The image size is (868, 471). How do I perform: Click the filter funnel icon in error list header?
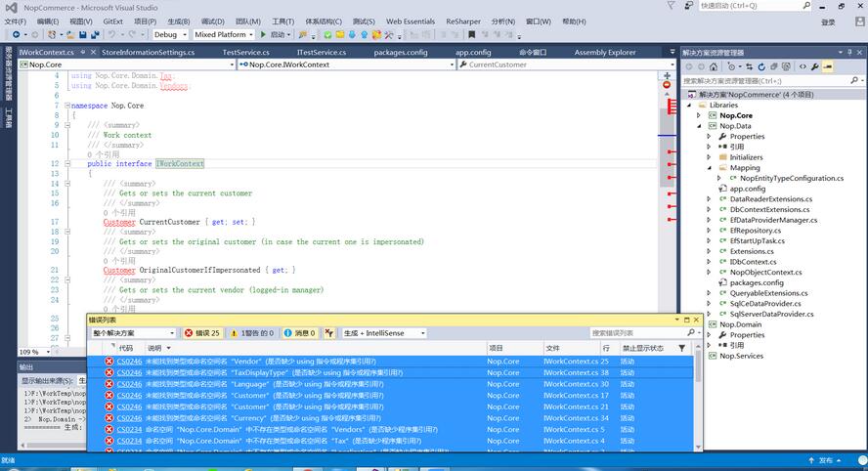pos(681,348)
